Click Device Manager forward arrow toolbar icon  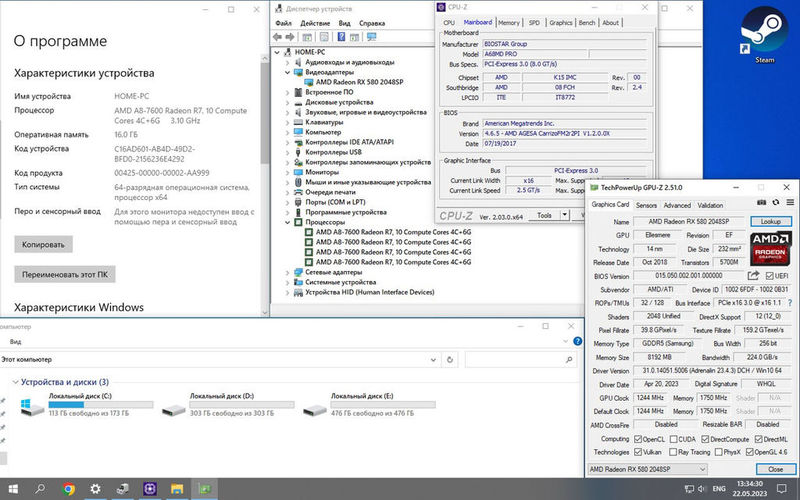(x=290, y=37)
